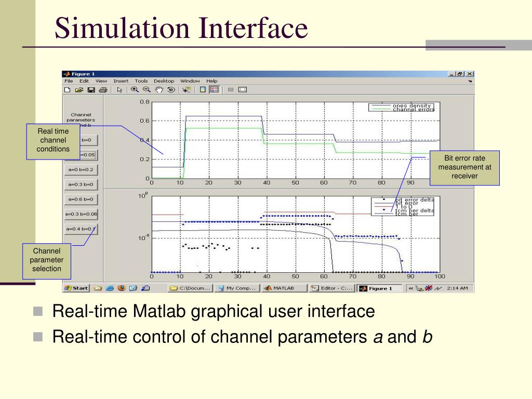532x399 pixels.
Task: Choose channel parameters a=0.3 b=0.06
Action: tap(81, 214)
